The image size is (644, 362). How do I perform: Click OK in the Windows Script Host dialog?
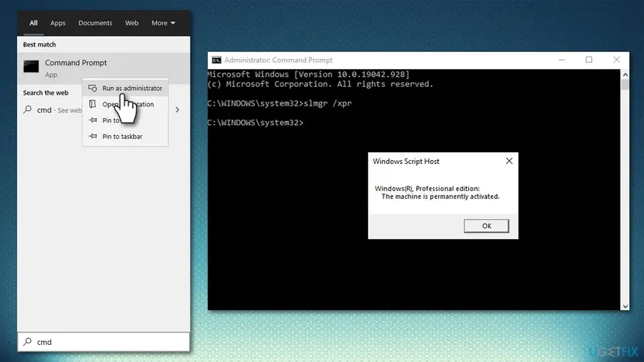(486, 226)
